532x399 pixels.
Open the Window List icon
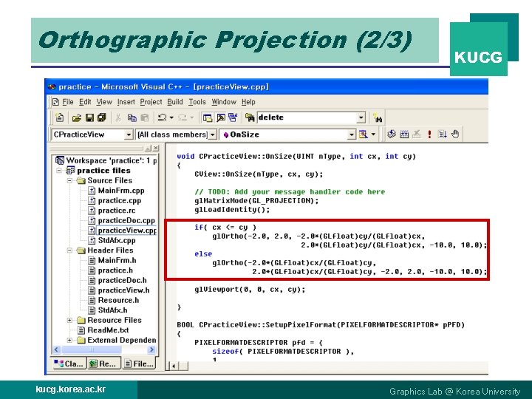pos(233,117)
